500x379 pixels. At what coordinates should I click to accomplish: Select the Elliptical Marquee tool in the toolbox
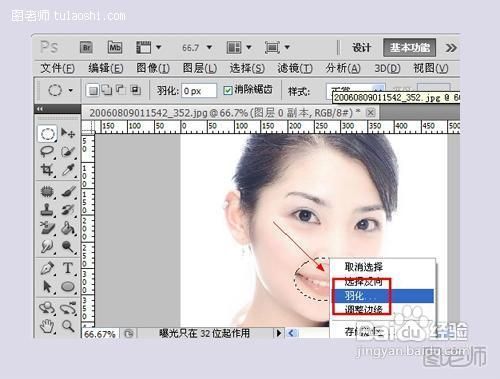(48, 134)
